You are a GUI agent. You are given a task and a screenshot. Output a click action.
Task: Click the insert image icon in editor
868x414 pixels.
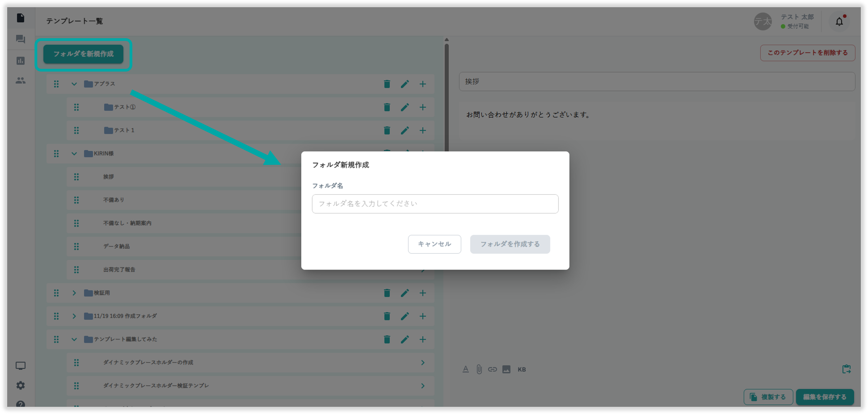506,370
